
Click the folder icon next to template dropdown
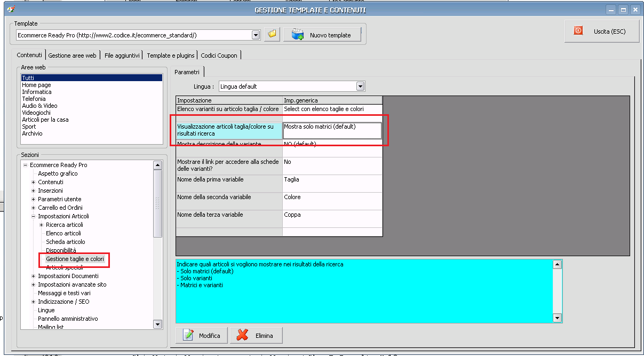[273, 35]
